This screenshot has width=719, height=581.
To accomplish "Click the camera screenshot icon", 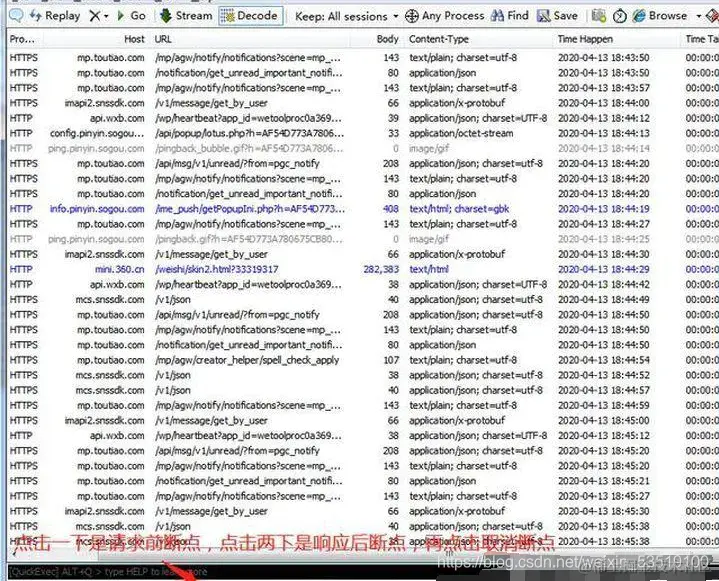I will 598,16.
